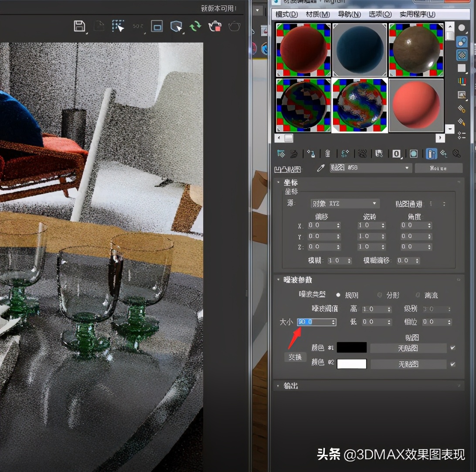Select the pink material sample sphere

pyautogui.click(x=416, y=106)
